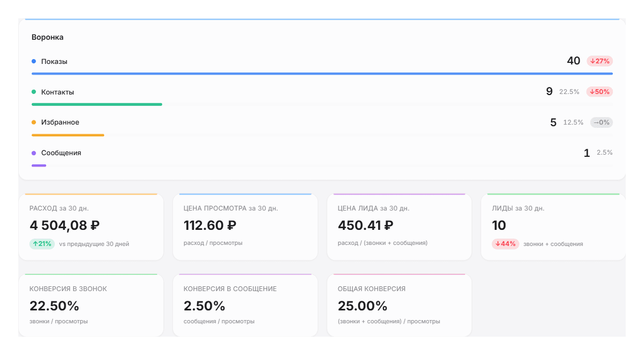Screen dimensions: 644x355
Task: Click the gray →0% badge for Избранное
Action: click(601, 122)
